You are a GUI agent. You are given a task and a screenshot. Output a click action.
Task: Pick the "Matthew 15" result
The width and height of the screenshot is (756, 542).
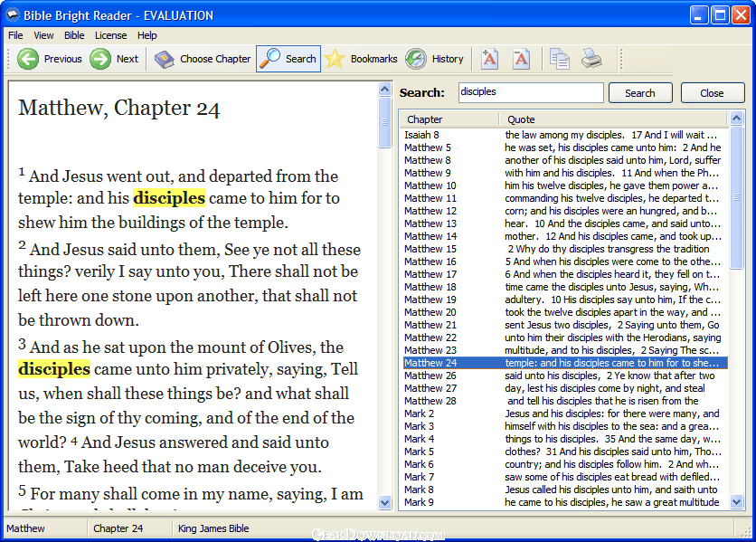click(x=565, y=249)
